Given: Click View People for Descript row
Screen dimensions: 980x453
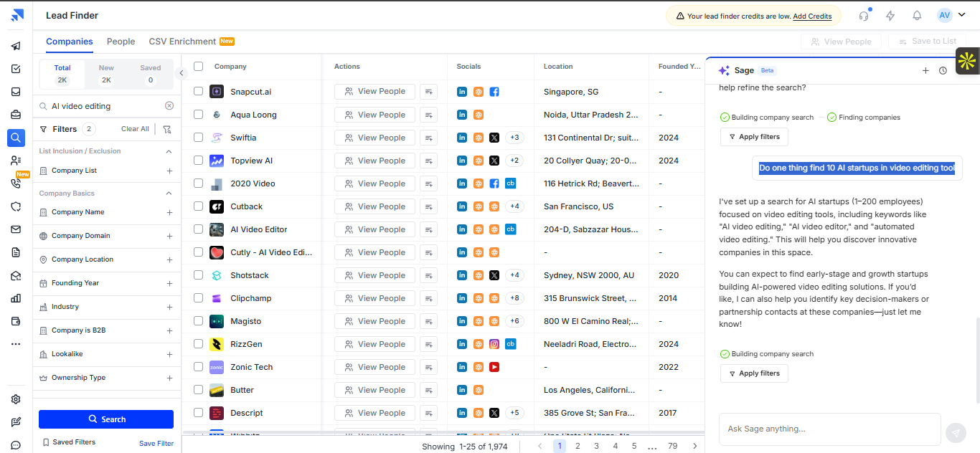Looking at the screenshot, I should click(374, 413).
